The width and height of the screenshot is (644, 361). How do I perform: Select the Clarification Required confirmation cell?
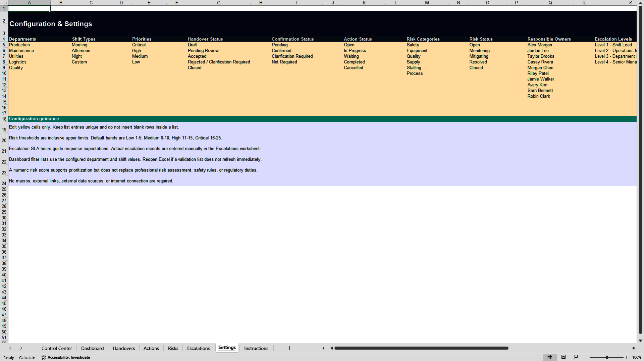click(x=297, y=56)
